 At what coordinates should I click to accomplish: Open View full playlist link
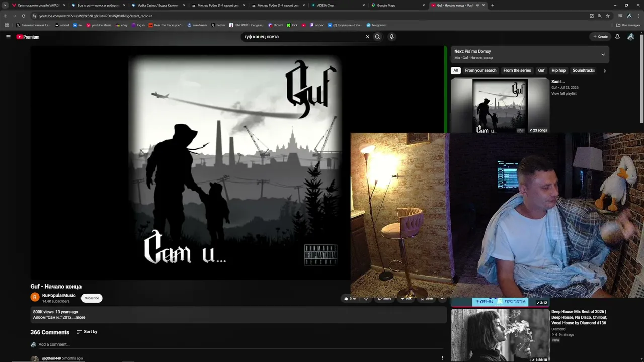pos(563,94)
